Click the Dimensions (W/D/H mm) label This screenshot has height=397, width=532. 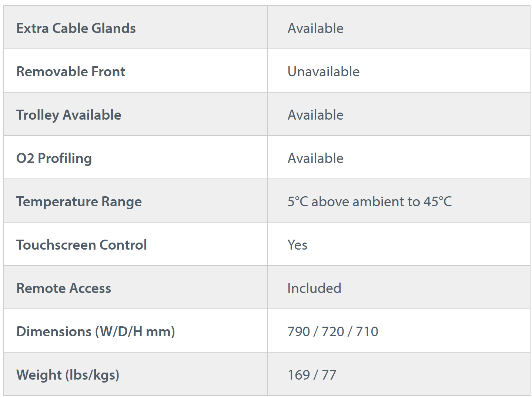(96, 332)
